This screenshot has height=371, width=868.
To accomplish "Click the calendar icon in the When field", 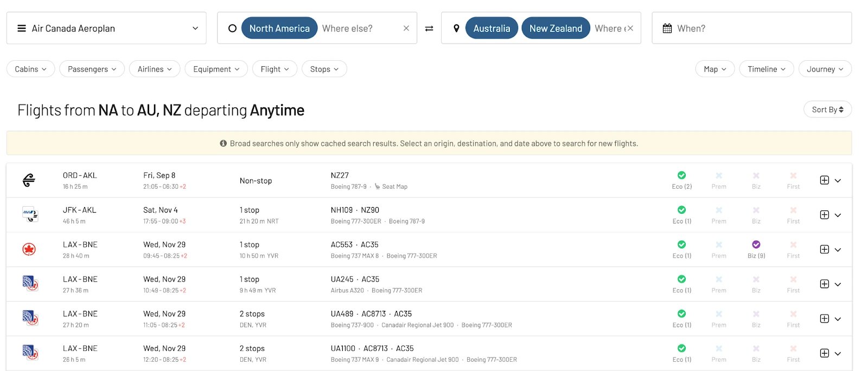I will tap(667, 28).
